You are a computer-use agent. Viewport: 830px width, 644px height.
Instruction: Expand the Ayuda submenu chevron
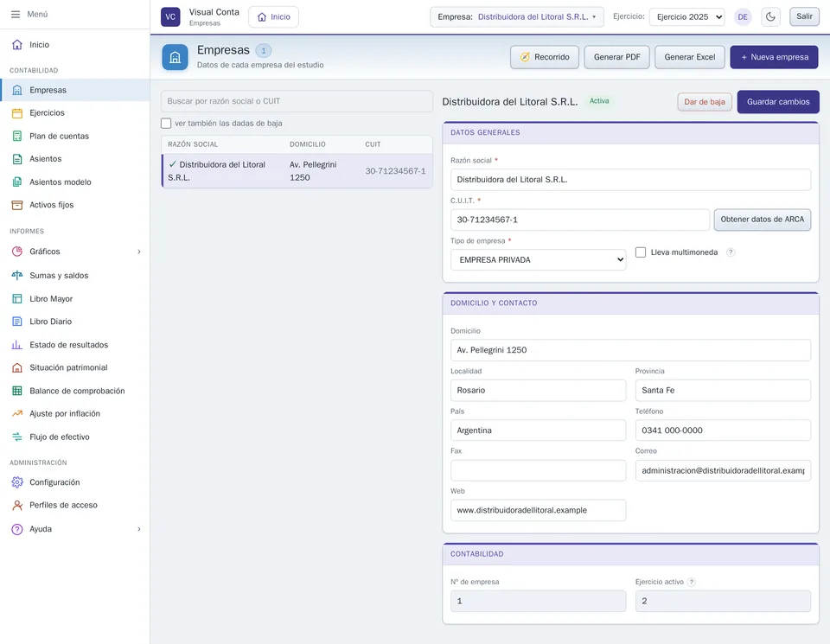point(139,529)
